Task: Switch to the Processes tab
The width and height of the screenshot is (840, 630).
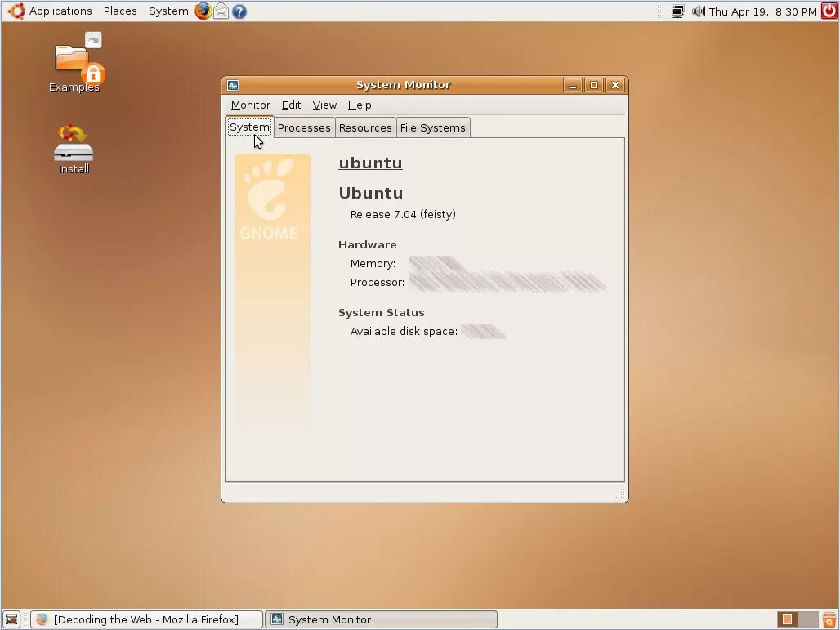Action: pos(304,128)
